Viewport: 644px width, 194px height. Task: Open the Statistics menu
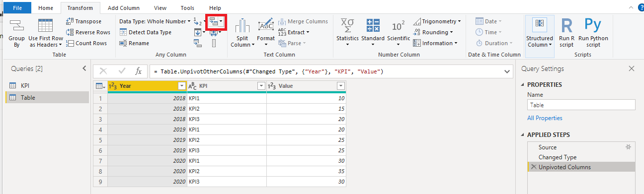click(347, 32)
